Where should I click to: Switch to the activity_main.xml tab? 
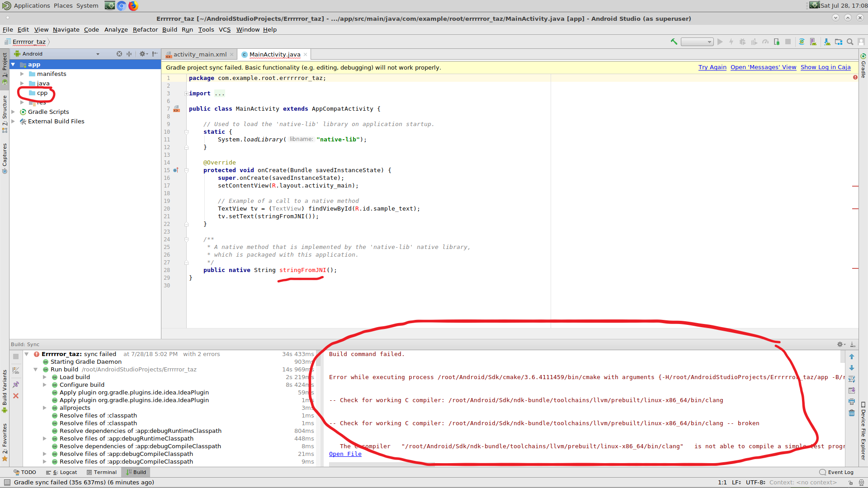(x=199, y=54)
